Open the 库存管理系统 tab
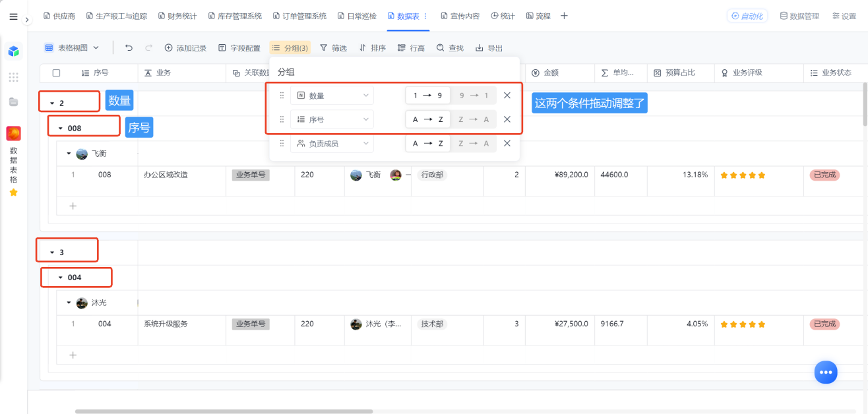The height and width of the screenshot is (414, 868). pos(235,16)
